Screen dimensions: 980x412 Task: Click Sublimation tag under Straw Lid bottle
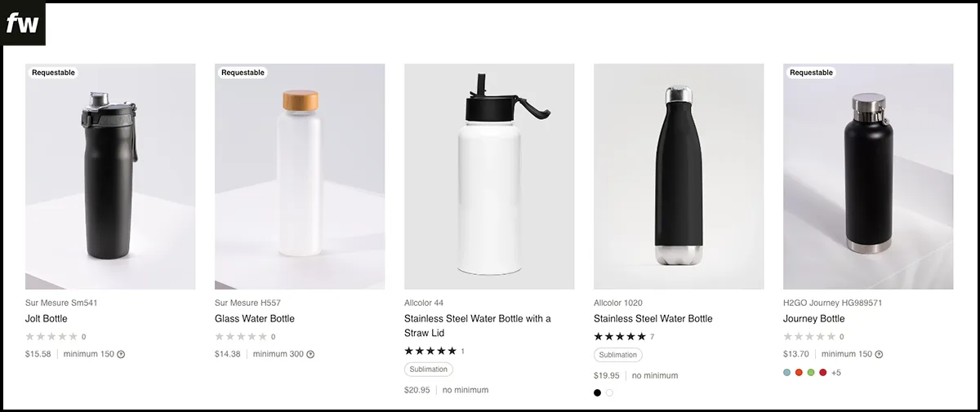429,370
